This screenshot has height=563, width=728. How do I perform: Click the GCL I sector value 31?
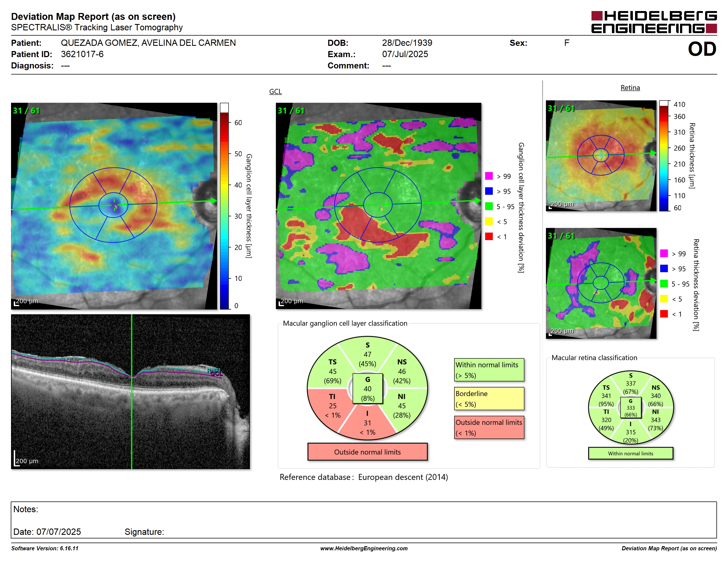(x=367, y=423)
